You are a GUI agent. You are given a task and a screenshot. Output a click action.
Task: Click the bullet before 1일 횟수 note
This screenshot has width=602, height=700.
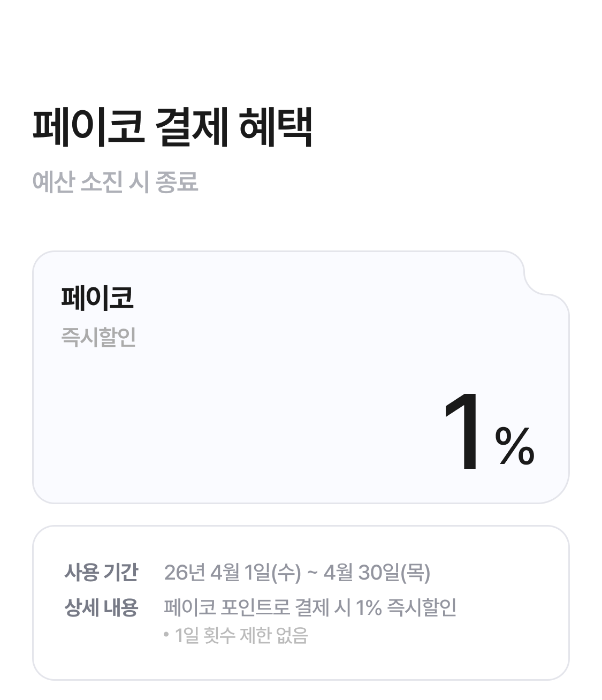(167, 636)
